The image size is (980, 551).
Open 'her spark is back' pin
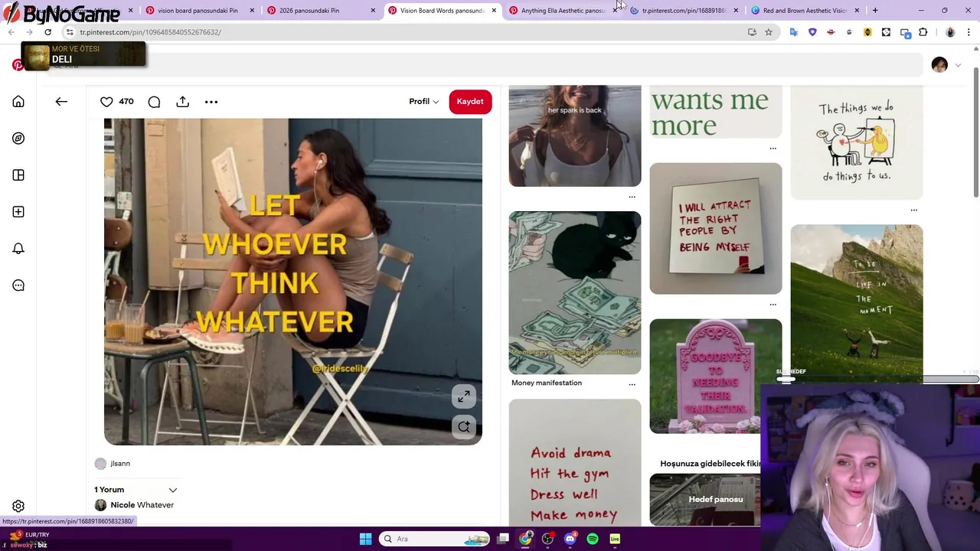click(575, 135)
